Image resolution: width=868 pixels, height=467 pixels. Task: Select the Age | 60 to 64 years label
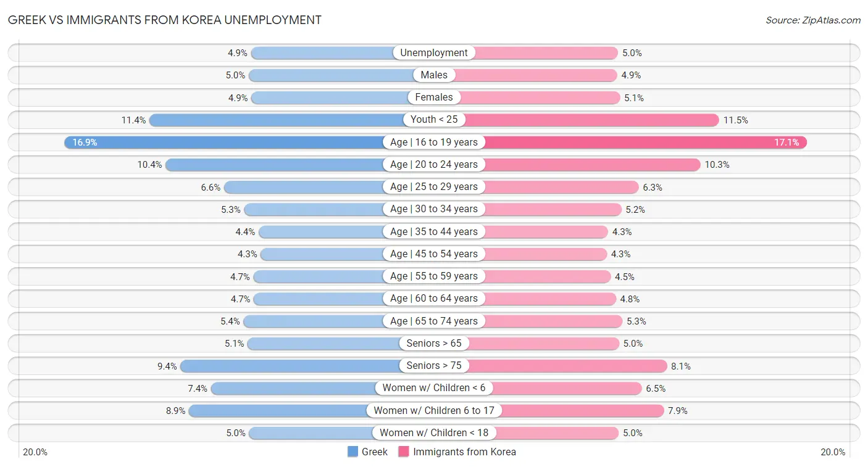(x=434, y=299)
